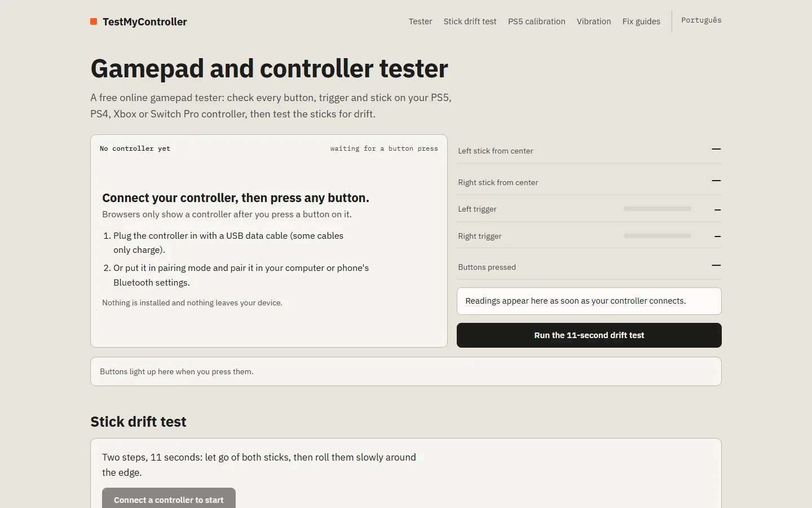Viewport: 812px width, 508px height.
Task: Click the 'Readings appear here' message box
Action: (589, 301)
